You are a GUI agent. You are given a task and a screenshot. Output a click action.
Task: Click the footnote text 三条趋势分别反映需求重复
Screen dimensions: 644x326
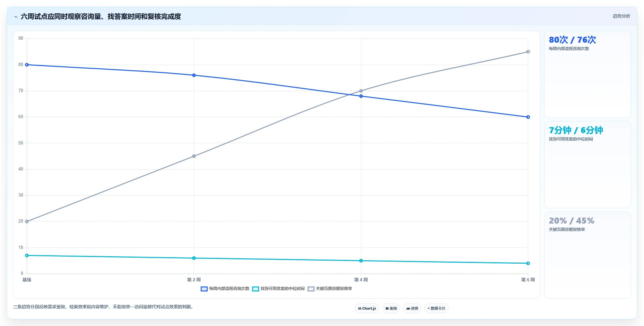pos(103,307)
